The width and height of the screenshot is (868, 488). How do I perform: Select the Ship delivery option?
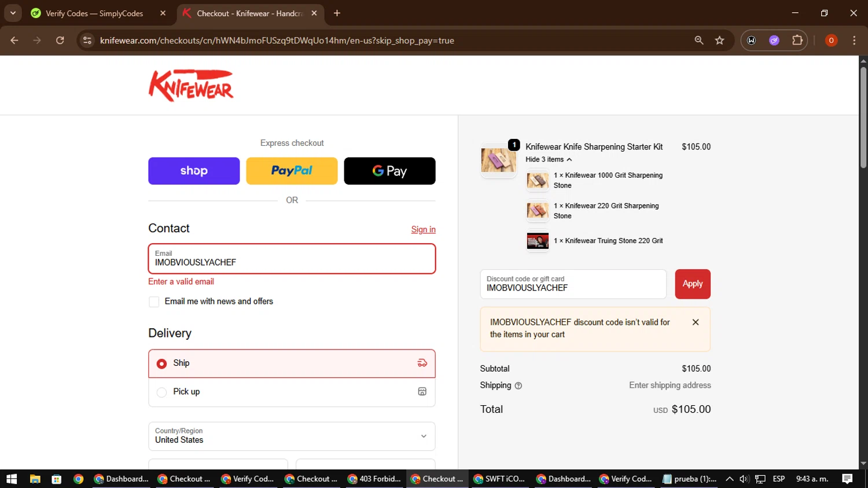tap(292, 364)
